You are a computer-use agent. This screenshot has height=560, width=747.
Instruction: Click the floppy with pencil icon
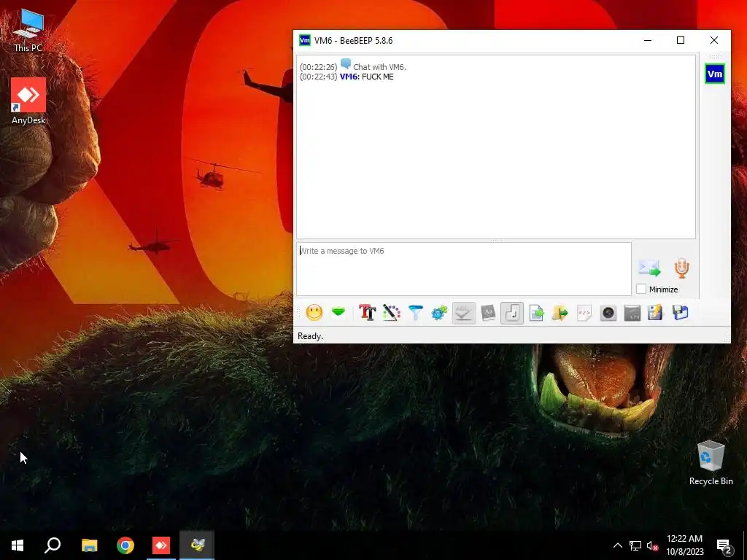(x=656, y=313)
